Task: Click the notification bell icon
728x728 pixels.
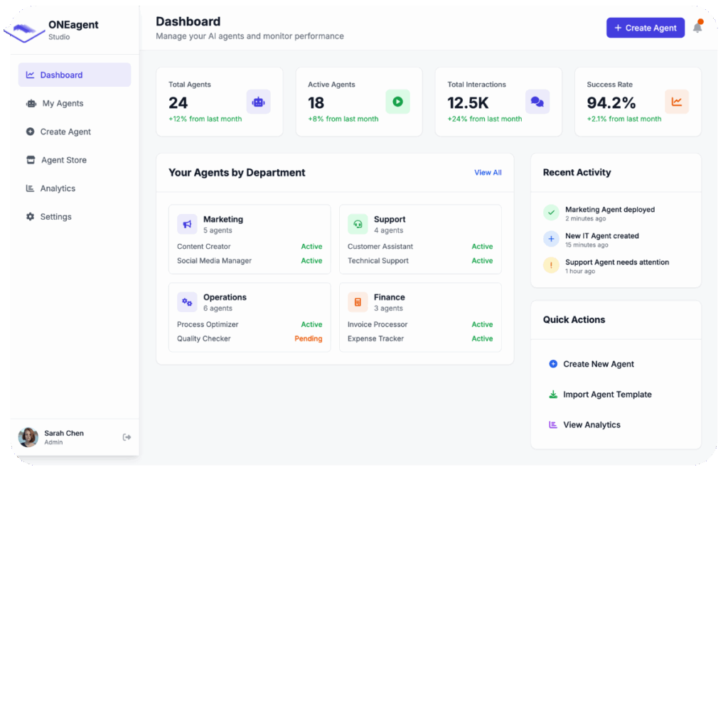Action: tap(697, 28)
